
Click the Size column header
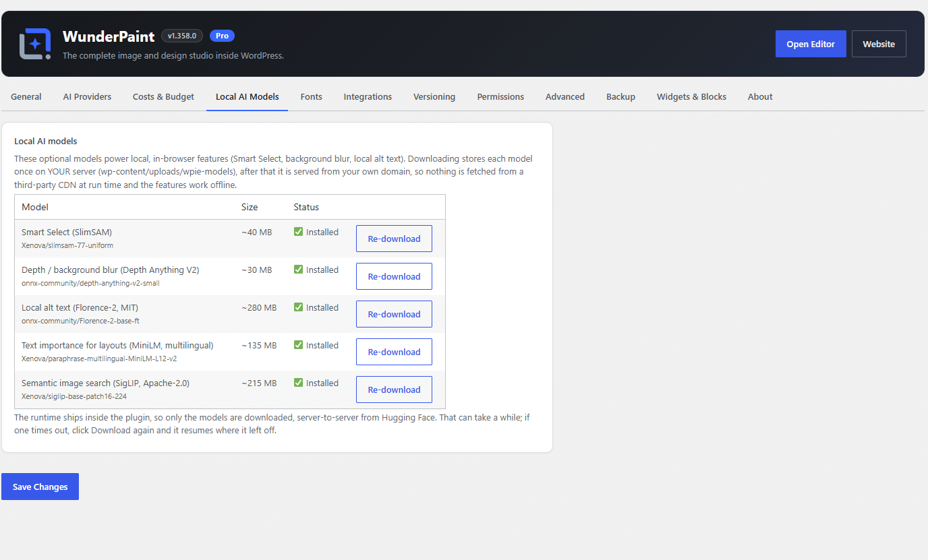250,207
